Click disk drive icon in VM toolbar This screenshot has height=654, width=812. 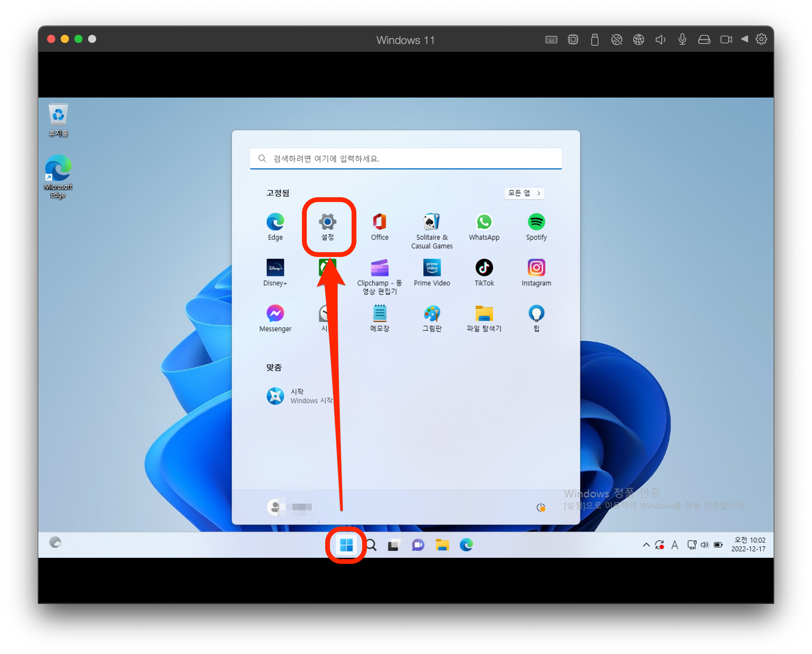tap(704, 40)
